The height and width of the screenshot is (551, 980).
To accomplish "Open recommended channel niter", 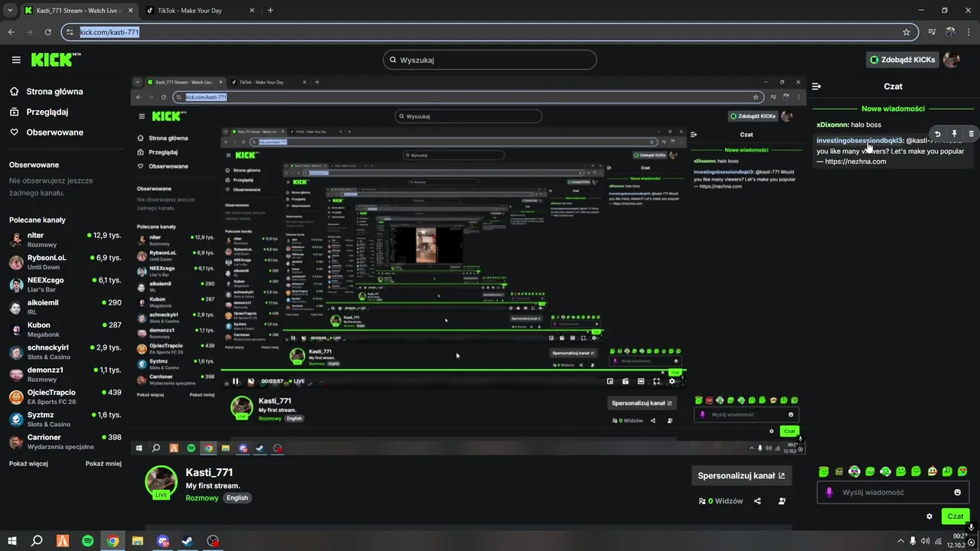I will [x=65, y=240].
